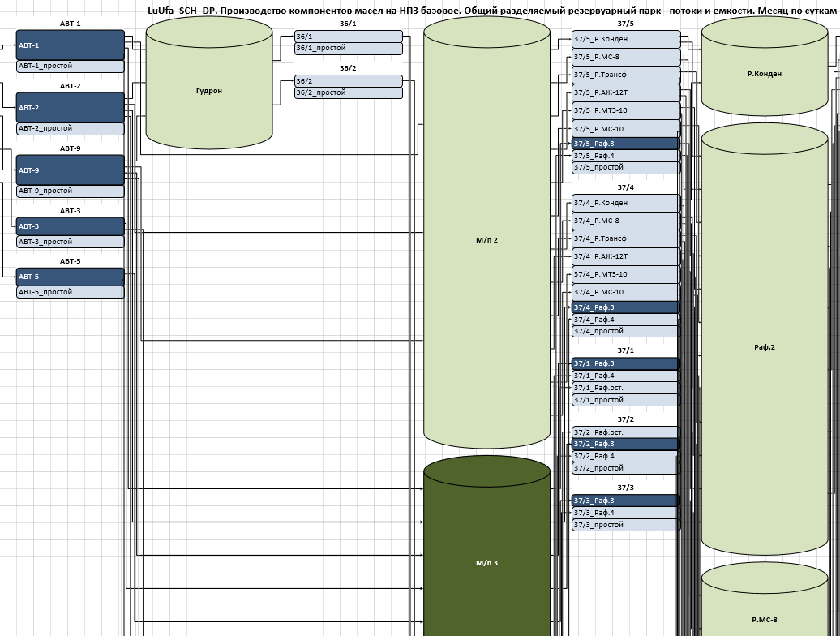Select the Раф.2 storage tank
Screen dimensions: 840x636
[764, 347]
